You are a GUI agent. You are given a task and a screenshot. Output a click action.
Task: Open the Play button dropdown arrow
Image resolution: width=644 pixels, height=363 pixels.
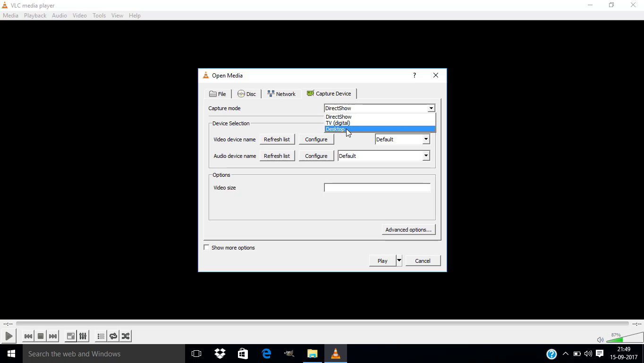pos(398,260)
